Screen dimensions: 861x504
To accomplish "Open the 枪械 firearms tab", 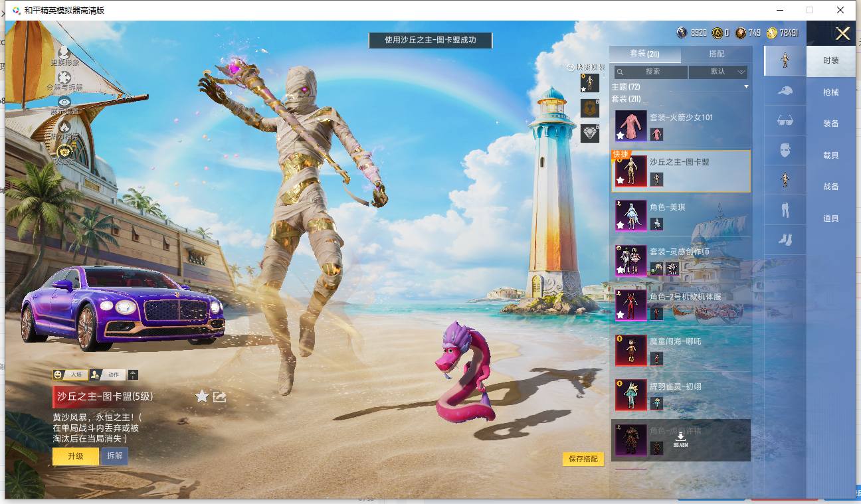I will 831,92.
